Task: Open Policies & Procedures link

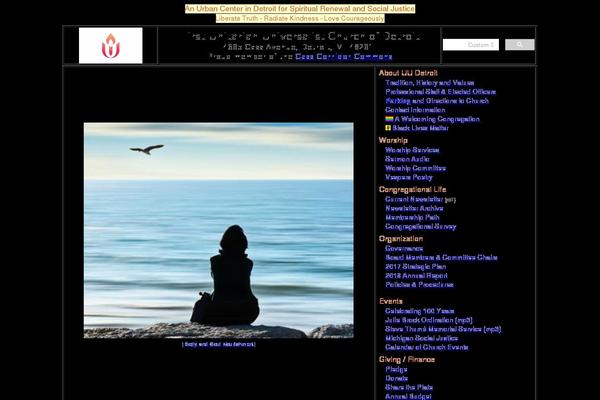Action: click(x=419, y=285)
